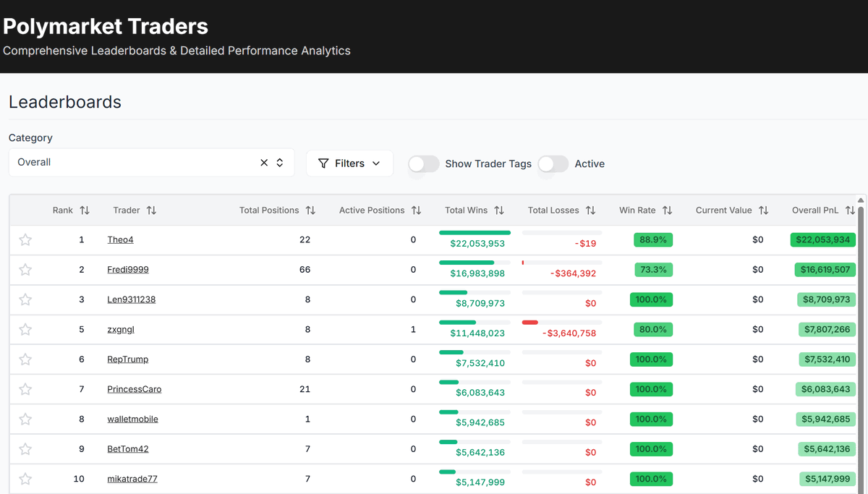This screenshot has width=868, height=494.
Task: Open PrincessCaro trader profile
Action: (x=135, y=389)
